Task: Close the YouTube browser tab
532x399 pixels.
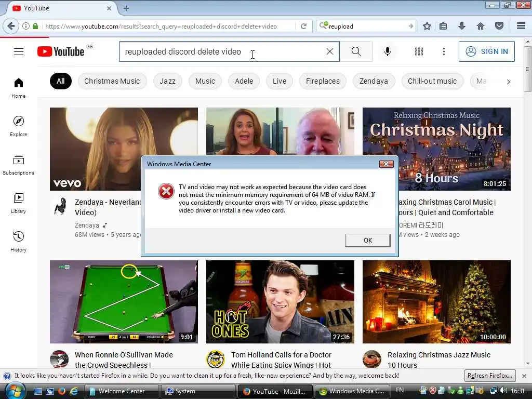Action: pyautogui.click(x=109, y=8)
